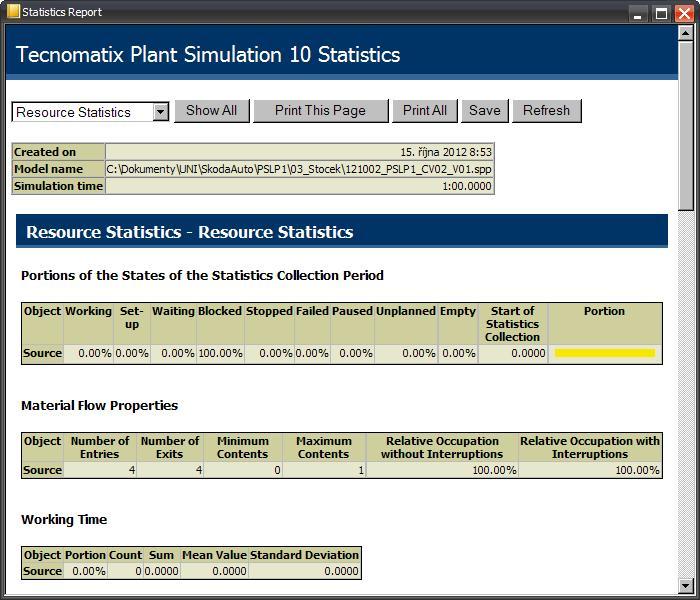Screen dimensions: 700x600
Task: Click scrollbar up arrow
Action: pos(685,33)
